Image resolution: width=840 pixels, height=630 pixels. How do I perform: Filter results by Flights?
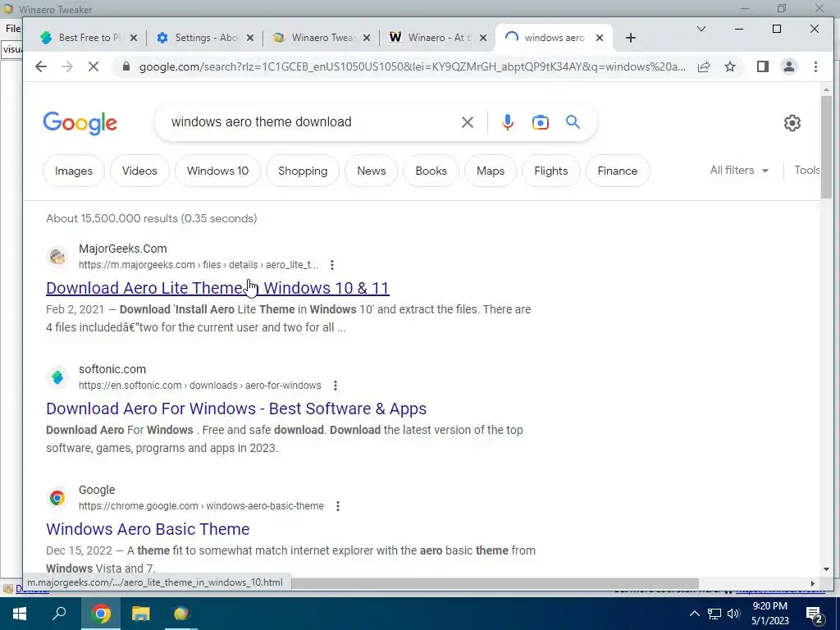tap(550, 171)
